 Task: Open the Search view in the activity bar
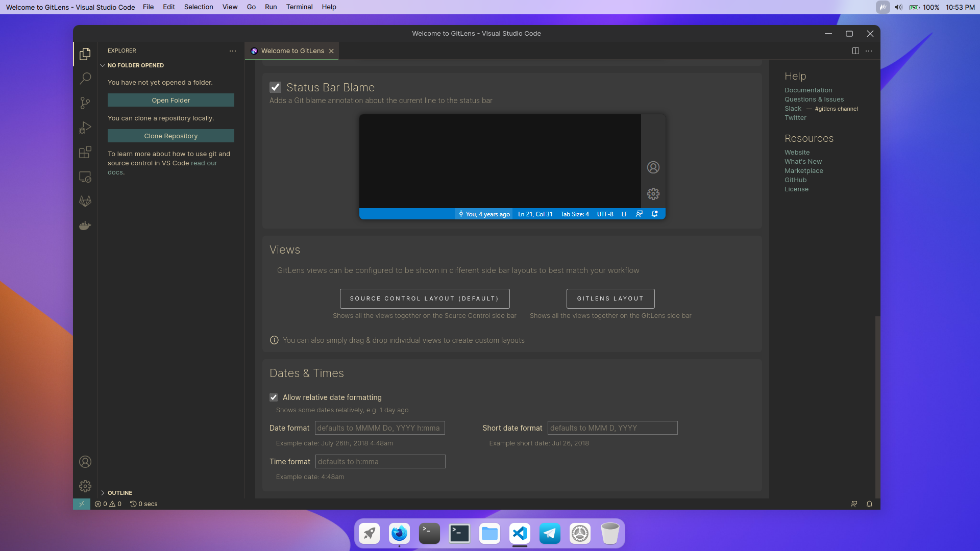(85, 78)
